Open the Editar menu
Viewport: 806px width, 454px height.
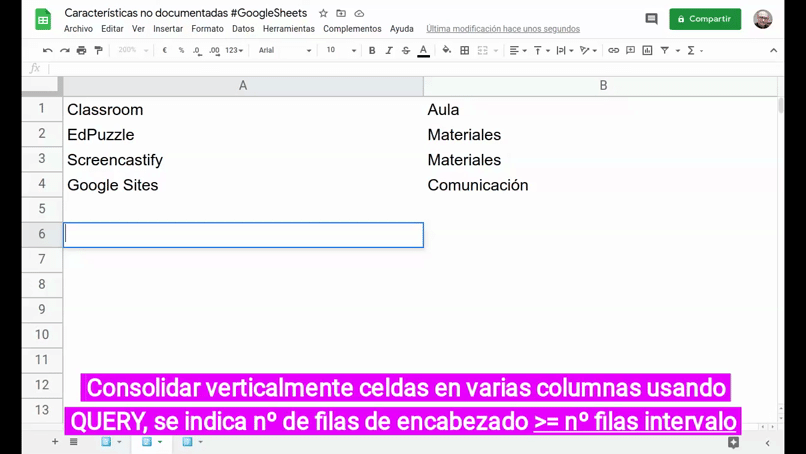(112, 29)
